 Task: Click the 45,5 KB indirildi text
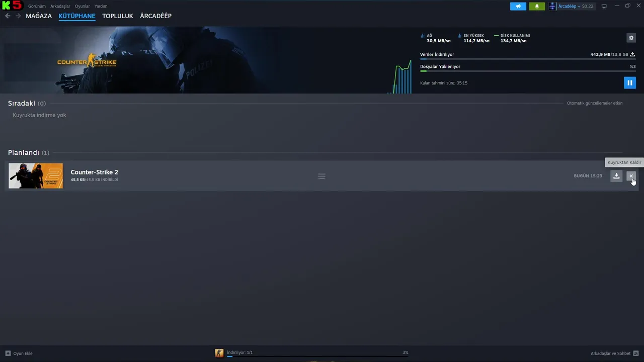point(94,180)
